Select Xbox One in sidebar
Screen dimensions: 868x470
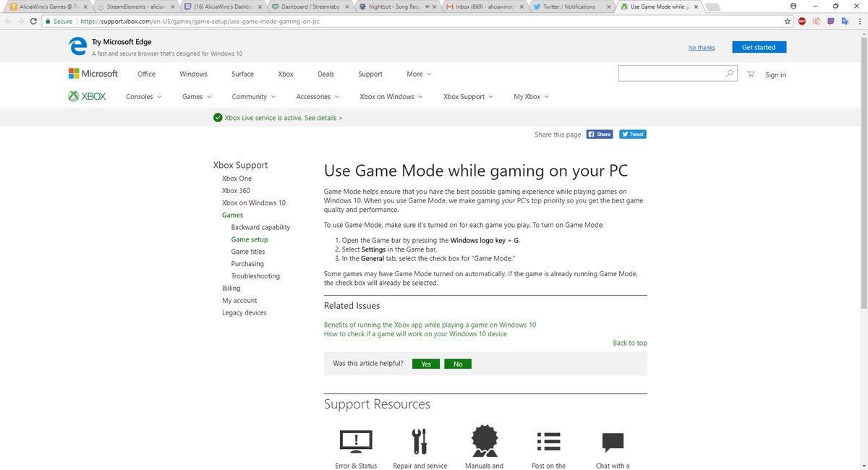pyautogui.click(x=237, y=178)
